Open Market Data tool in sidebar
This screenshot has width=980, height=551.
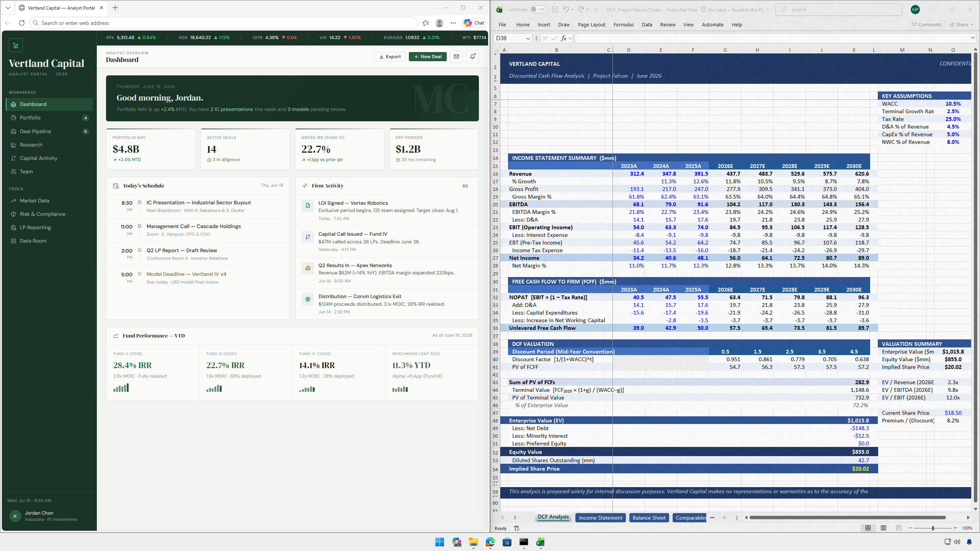pos(49,201)
